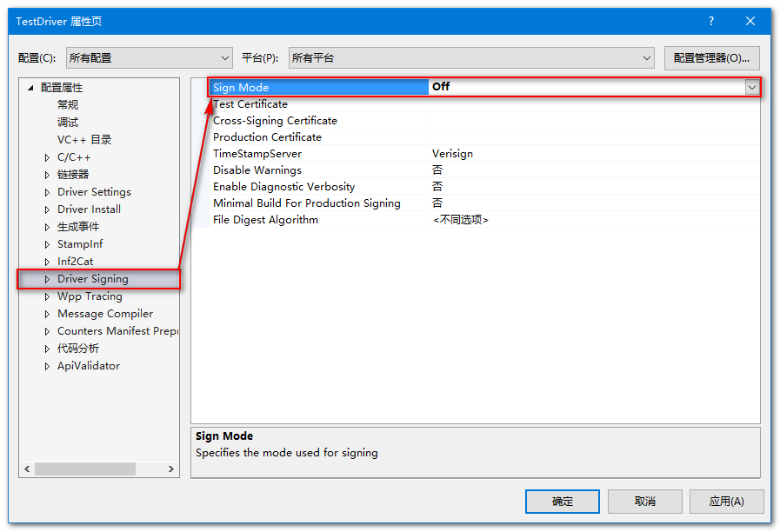Select the Driver Settings tree label

[x=95, y=192]
